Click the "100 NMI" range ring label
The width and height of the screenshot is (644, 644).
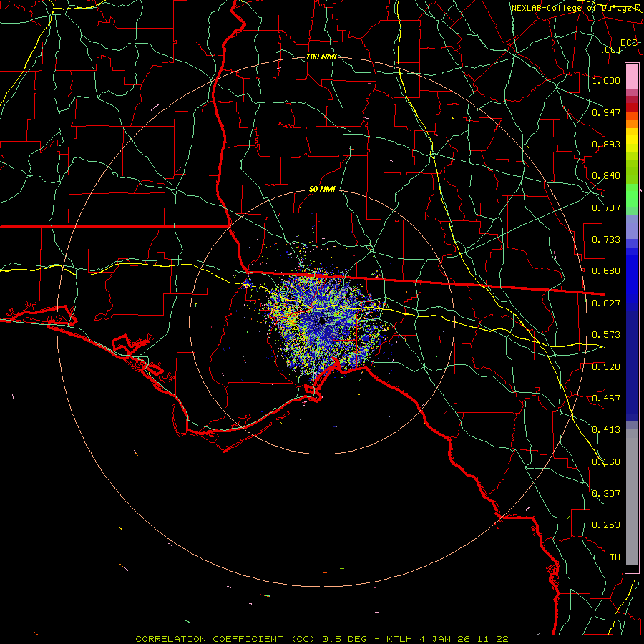click(x=321, y=57)
